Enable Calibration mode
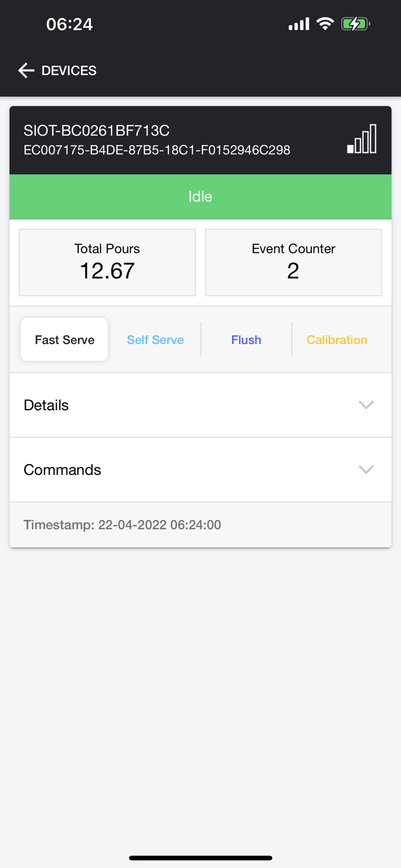401x868 pixels. coord(337,340)
